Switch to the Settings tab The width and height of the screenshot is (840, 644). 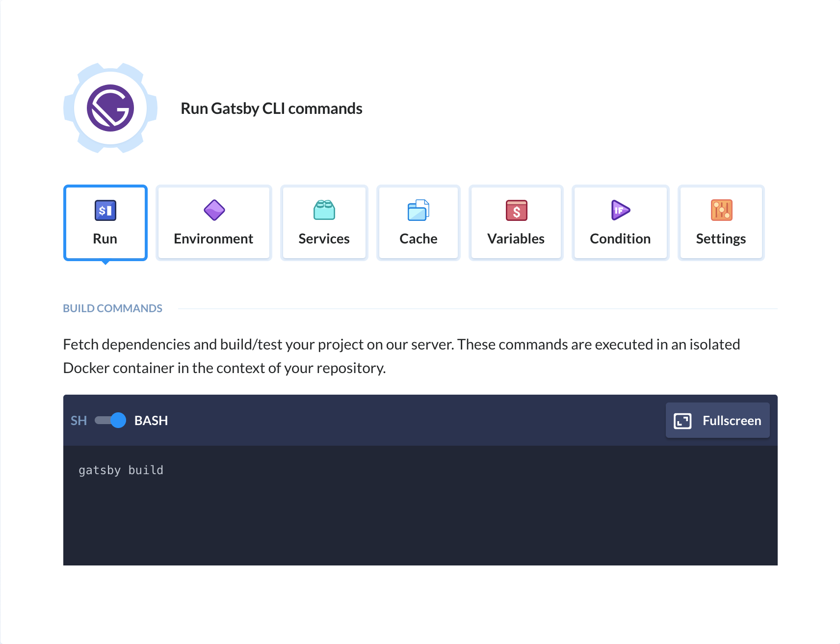click(x=721, y=223)
